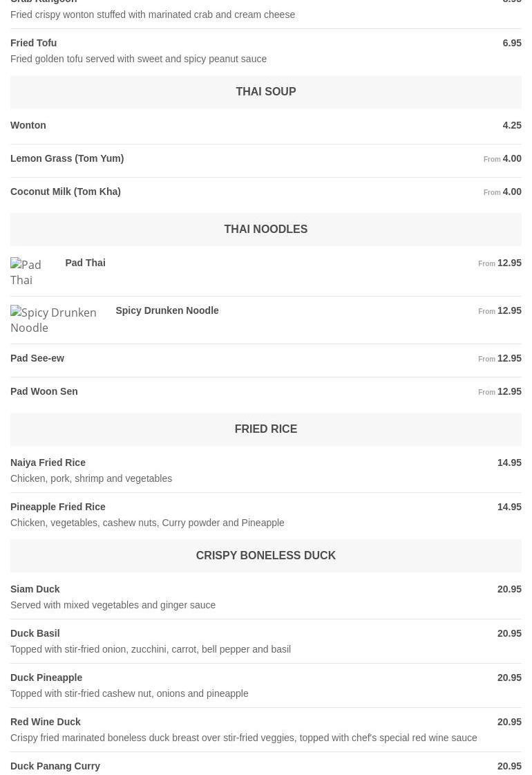This screenshot has height=775, width=532.
Task: Select the Fried Tofu menu item
Action: (34, 43)
